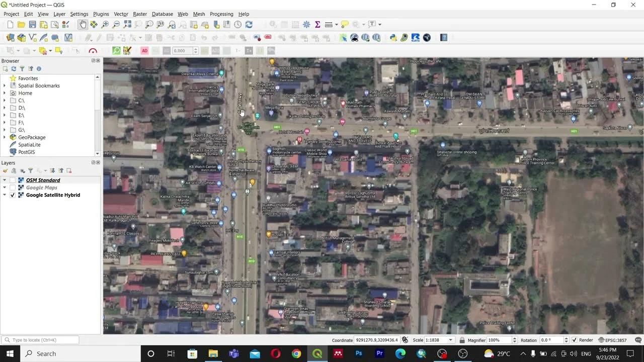
Task: Expand Favorites in the Browser panel
Action: pos(5,78)
